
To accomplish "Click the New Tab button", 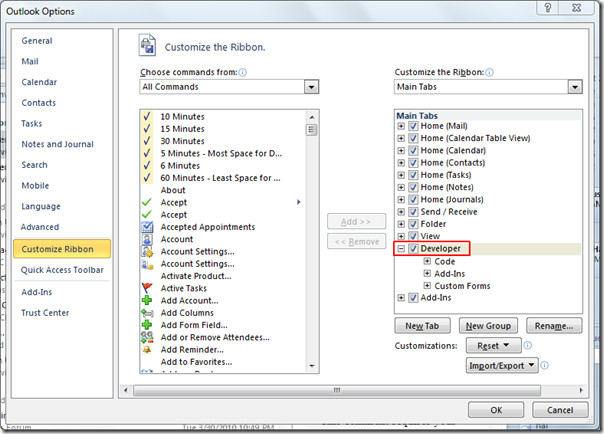I will tap(422, 326).
